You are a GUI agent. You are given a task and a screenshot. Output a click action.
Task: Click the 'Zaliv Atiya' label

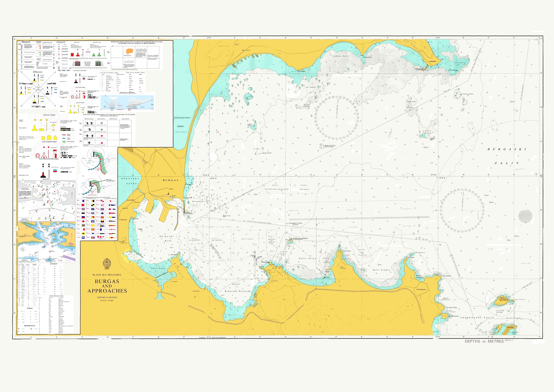click(307, 258)
